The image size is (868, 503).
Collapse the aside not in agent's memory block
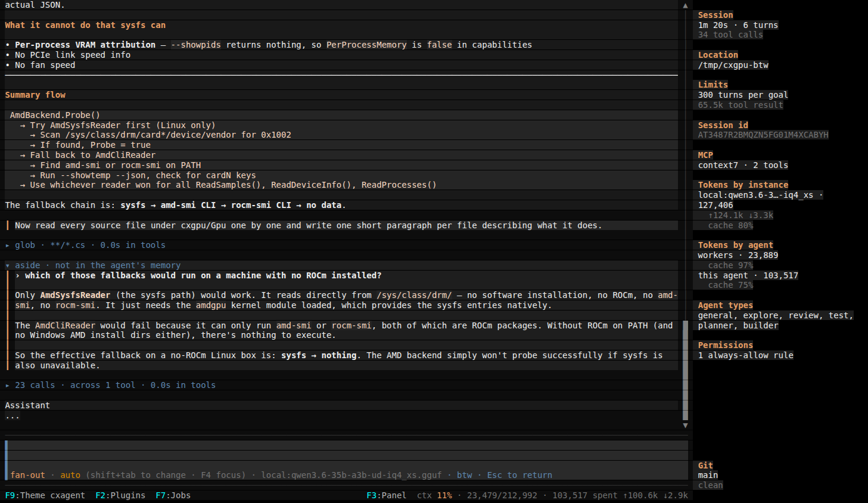point(92,265)
